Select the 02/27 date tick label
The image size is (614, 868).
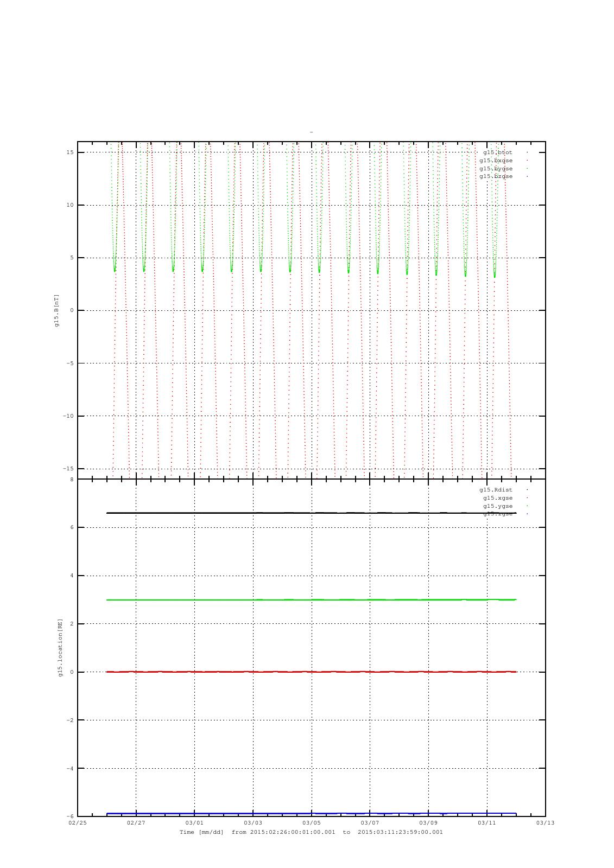pos(136,823)
